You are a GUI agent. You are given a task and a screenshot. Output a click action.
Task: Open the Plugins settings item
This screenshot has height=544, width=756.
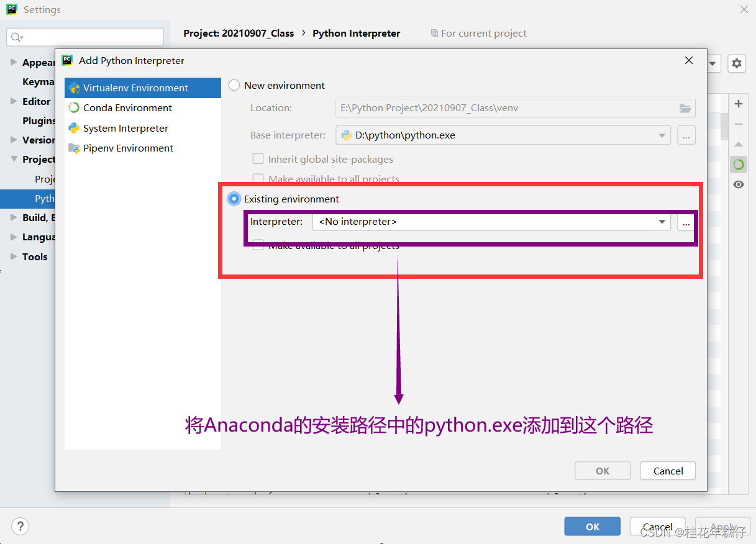click(x=39, y=120)
